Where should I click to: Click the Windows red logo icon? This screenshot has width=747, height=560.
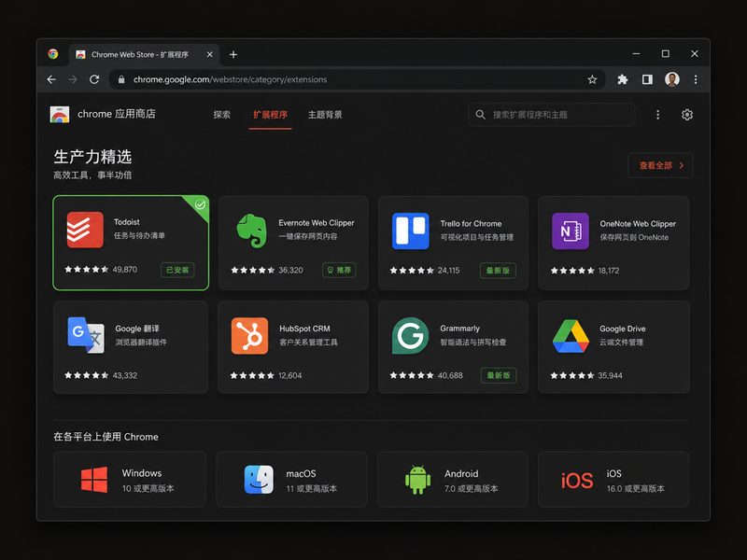pyautogui.click(x=94, y=480)
